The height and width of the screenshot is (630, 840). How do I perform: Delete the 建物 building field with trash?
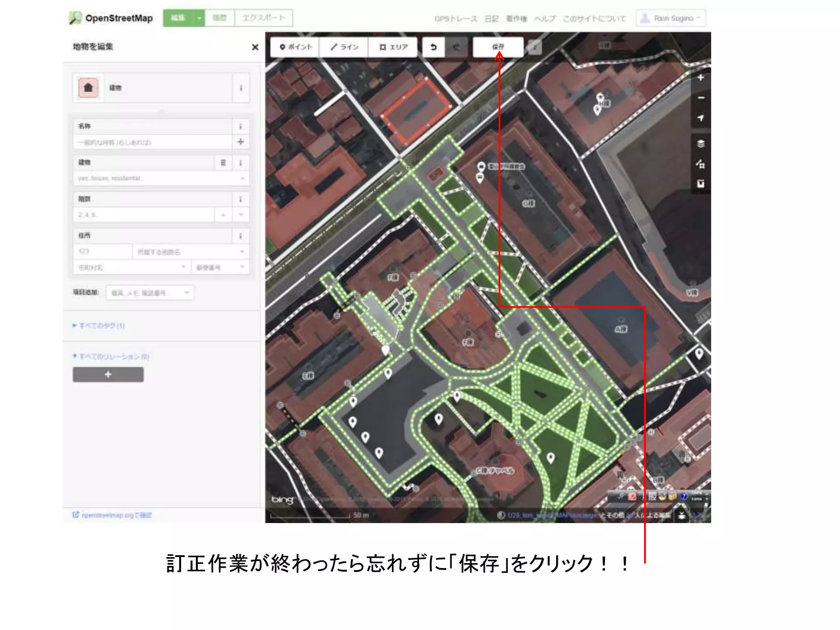pyautogui.click(x=223, y=163)
